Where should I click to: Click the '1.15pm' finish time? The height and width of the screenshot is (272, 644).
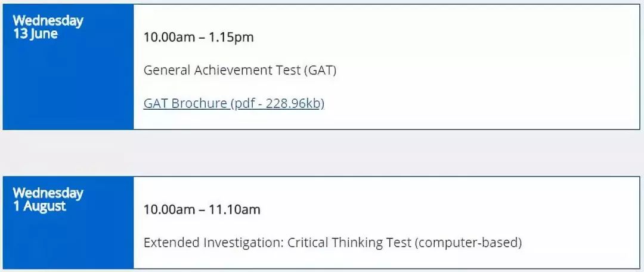(231, 38)
